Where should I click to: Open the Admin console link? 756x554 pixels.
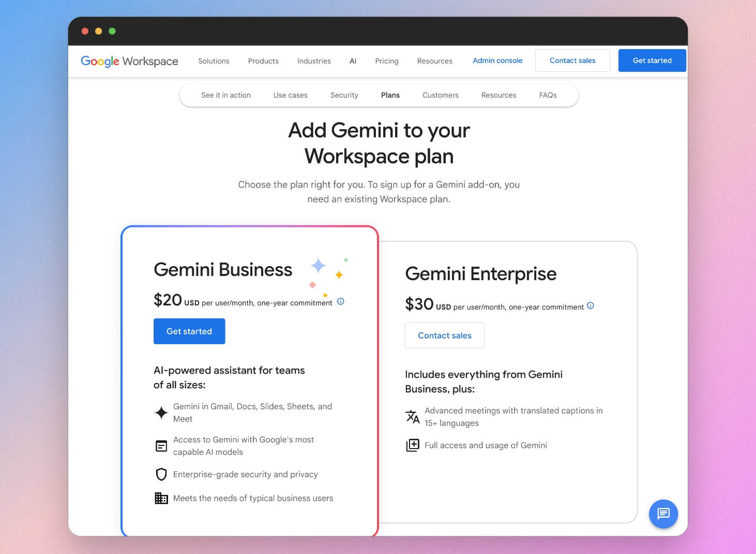pyautogui.click(x=497, y=60)
